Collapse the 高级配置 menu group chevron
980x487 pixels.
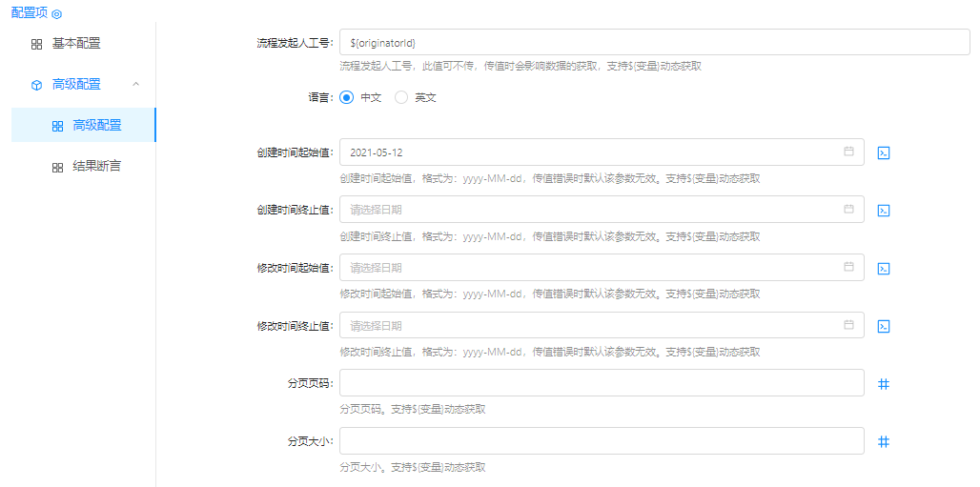point(135,84)
